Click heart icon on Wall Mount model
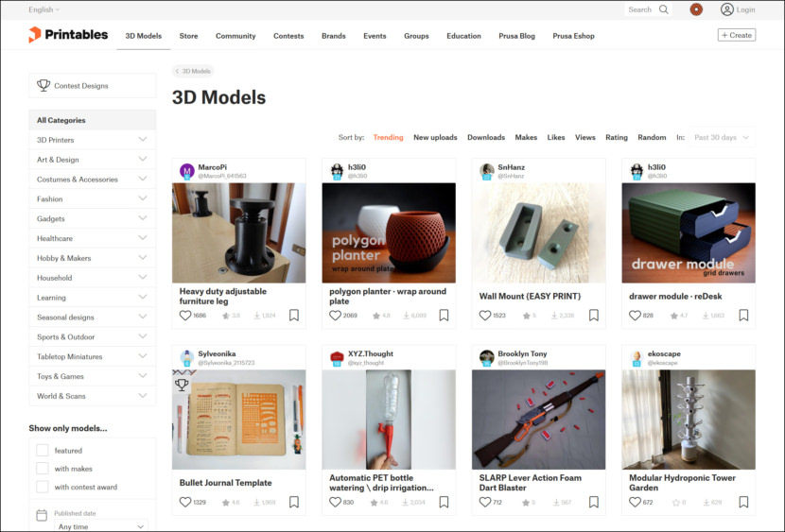Screen dimensions: 785x532 click(x=485, y=316)
